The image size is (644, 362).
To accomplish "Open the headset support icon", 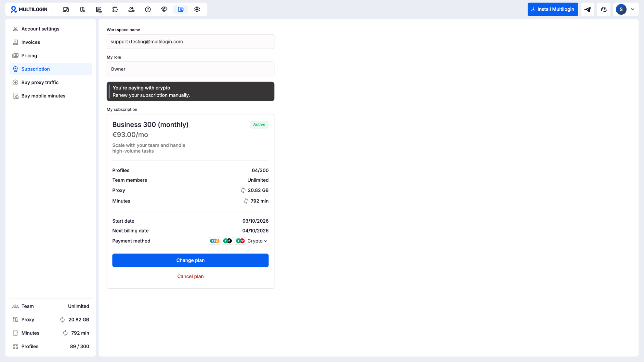I will (x=604, y=9).
